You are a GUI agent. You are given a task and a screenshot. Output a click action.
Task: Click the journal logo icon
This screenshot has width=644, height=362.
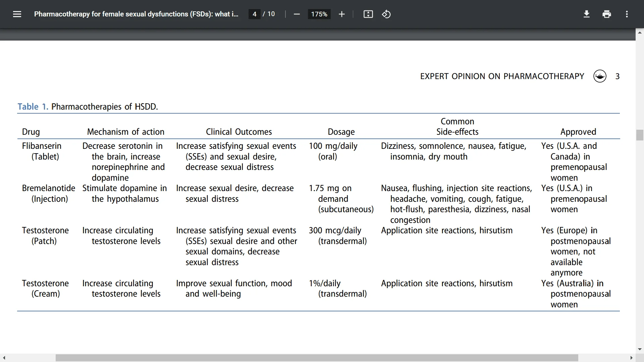point(600,76)
